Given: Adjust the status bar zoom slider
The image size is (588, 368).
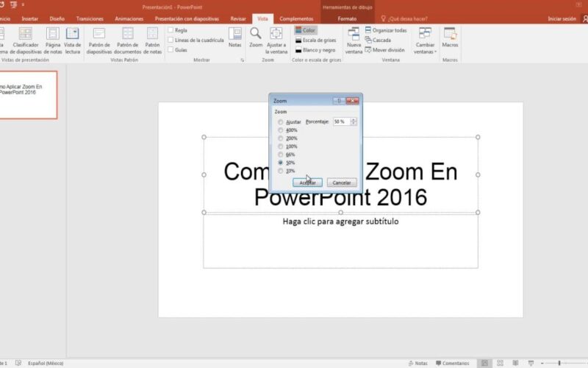Looking at the screenshot, I should click(559, 363).
